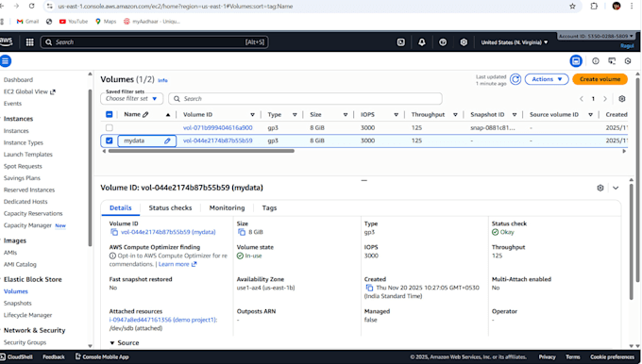Click the table horizontal scrollbar

pos(201,151)
